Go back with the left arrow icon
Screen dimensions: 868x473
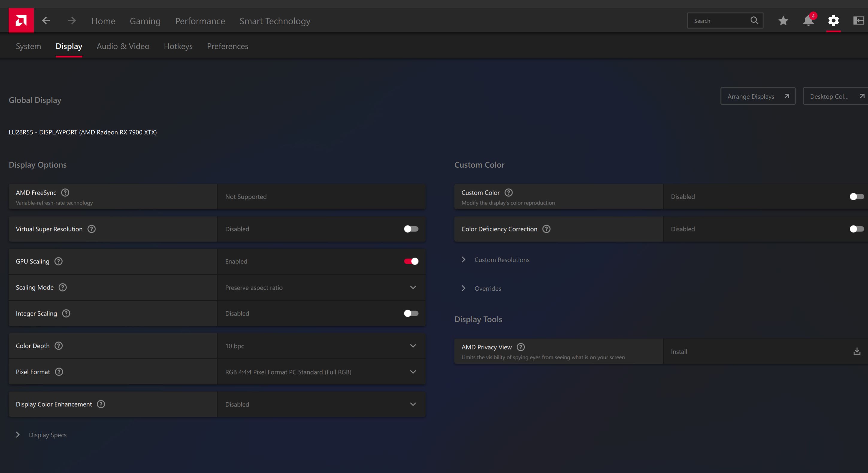click(x=46, y=21)
